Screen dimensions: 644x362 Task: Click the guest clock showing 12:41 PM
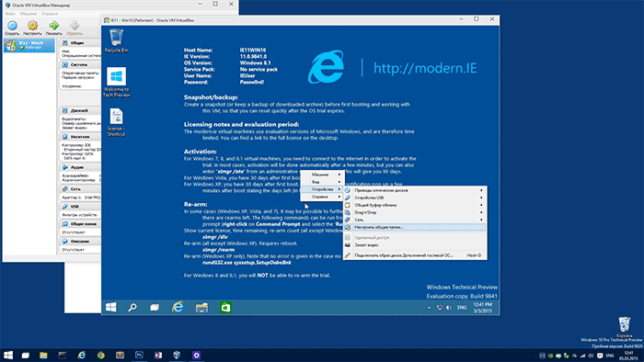point(482,308)
